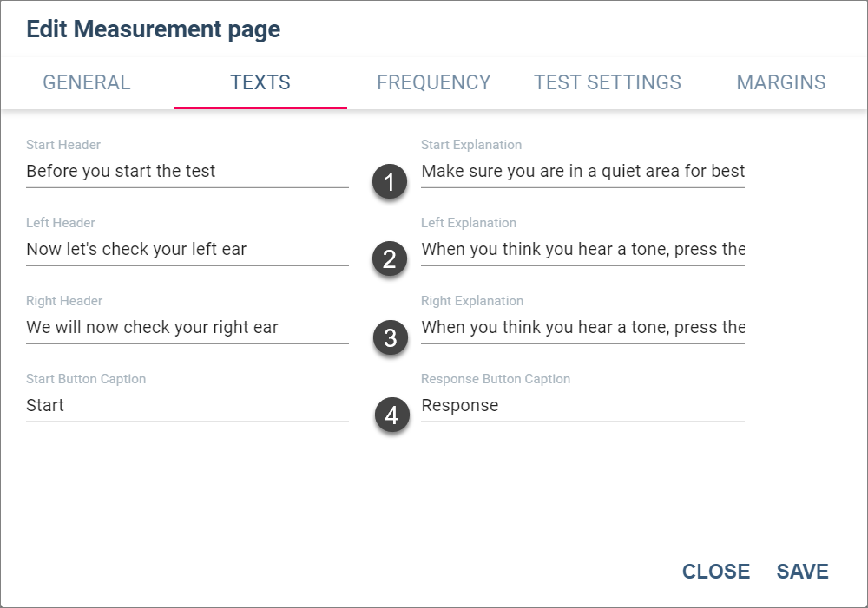Click the numbered circle badge 4
Screen dimensions: 868x608
click(x=392, y=415)
